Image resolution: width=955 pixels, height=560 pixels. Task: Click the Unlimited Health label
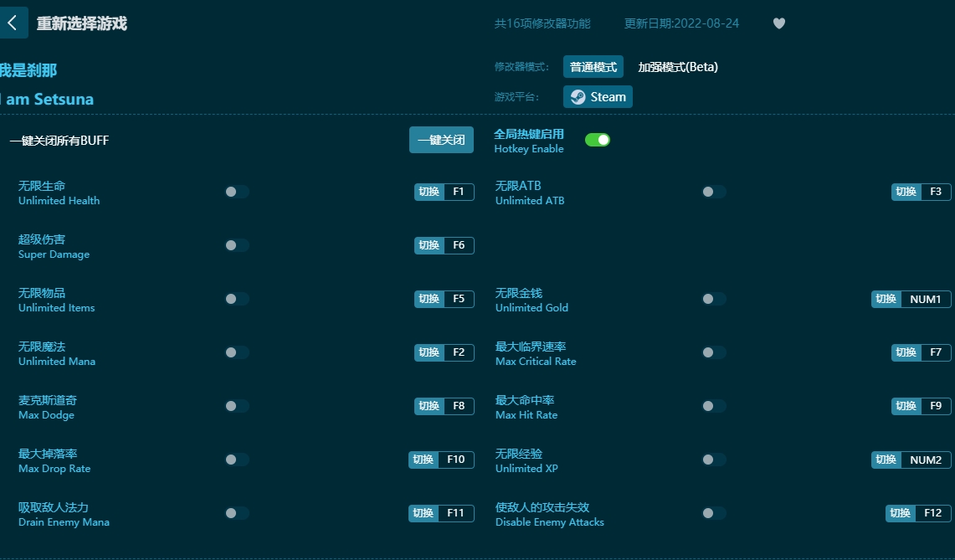59,201
